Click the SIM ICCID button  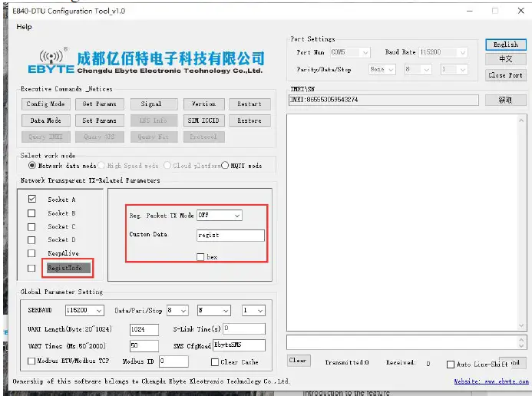coord(204,120)
